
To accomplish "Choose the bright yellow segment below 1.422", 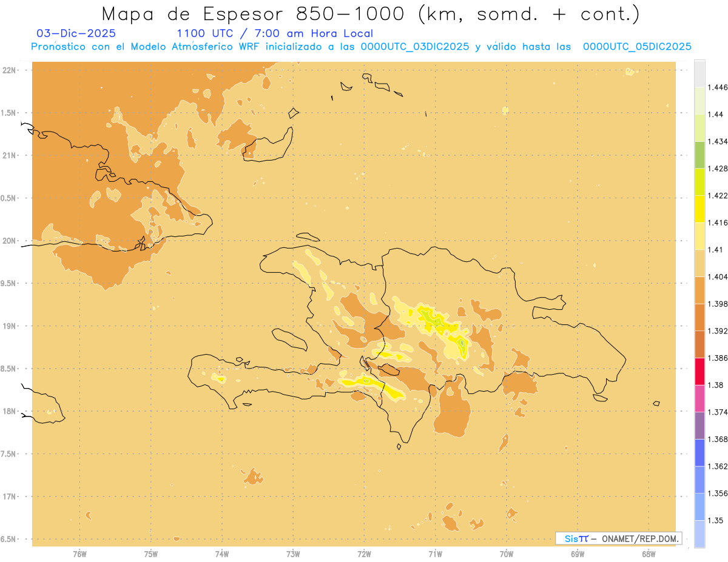I will 699,209.
